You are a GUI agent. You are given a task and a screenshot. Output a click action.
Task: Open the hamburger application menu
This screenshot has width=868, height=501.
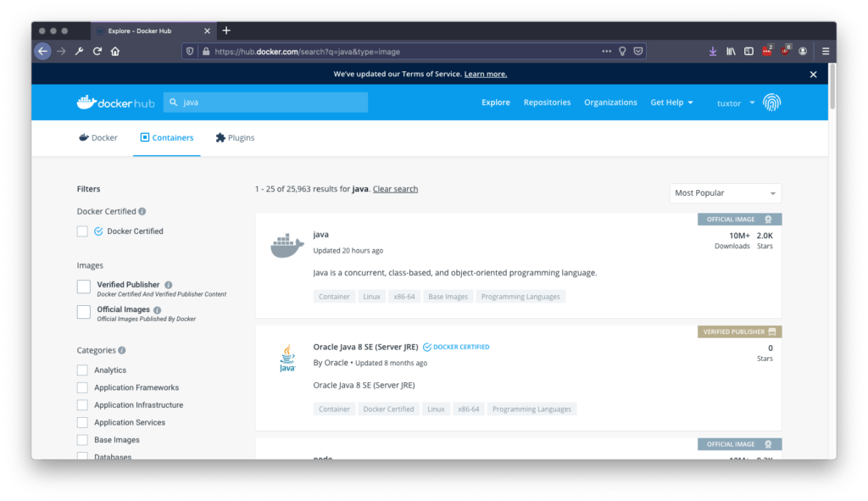click(x=826, y=52)
